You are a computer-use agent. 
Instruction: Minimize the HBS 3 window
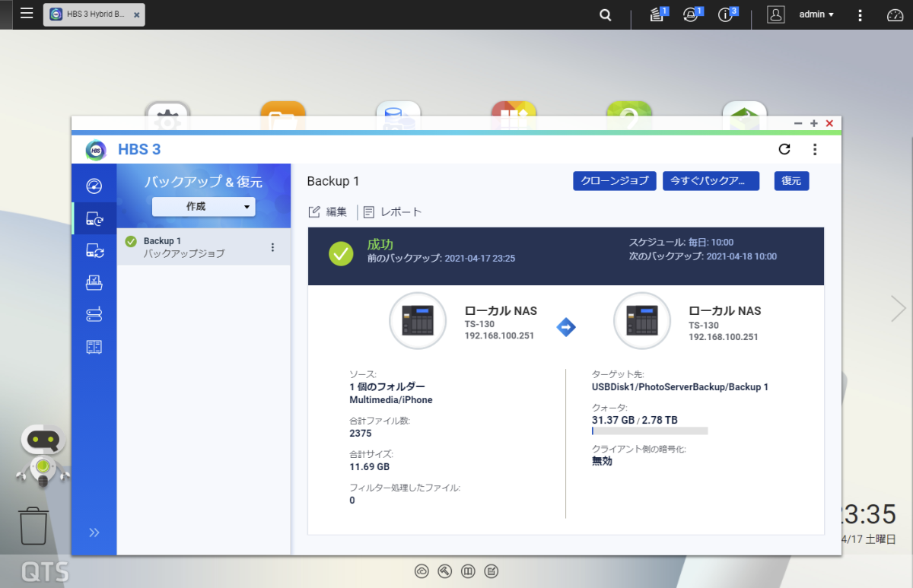[798, 123]
